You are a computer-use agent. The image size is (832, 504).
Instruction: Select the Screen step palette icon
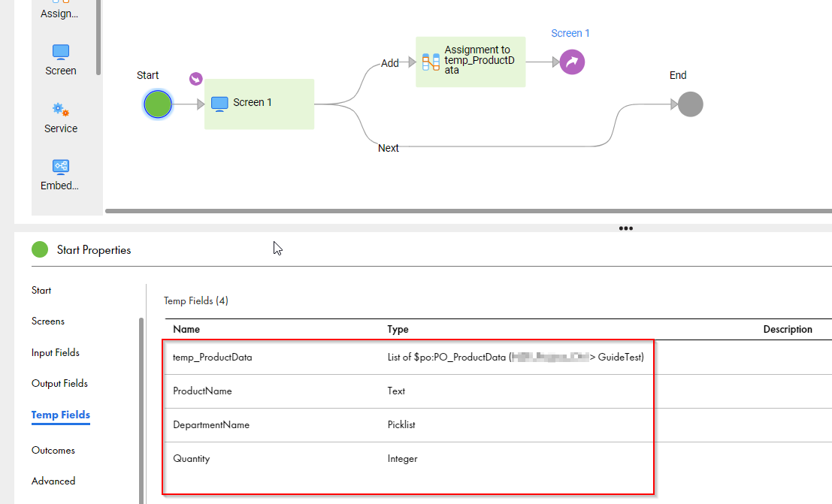(60, 52)
